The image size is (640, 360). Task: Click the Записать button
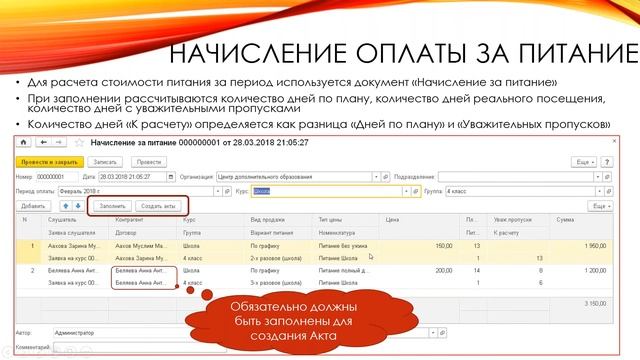[105, 162]
